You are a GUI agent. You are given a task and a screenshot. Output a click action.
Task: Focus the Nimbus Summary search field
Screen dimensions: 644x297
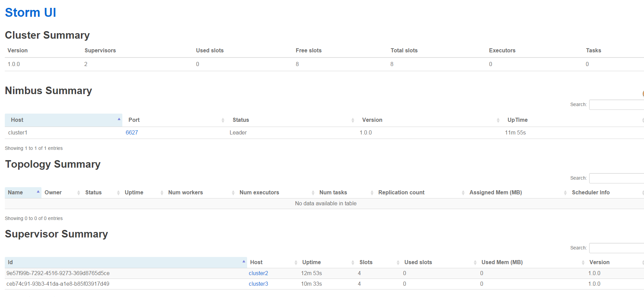click(616, 105)
